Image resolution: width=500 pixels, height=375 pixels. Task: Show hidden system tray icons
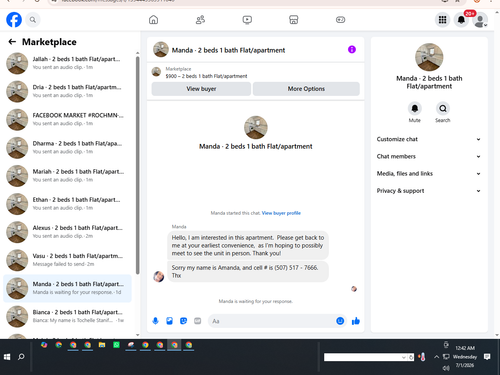[x=436, y=357]
